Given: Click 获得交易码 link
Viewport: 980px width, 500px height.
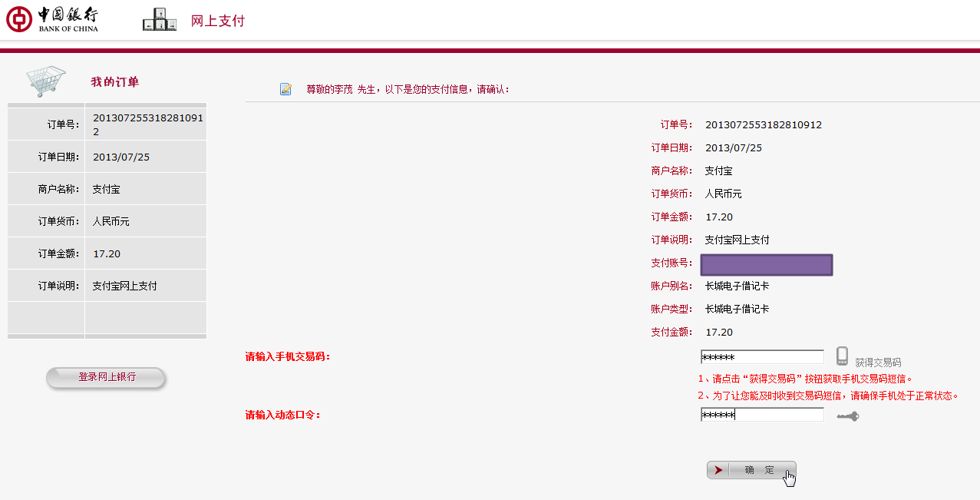Looking at the screenshot, I should (x=878, y=363).
